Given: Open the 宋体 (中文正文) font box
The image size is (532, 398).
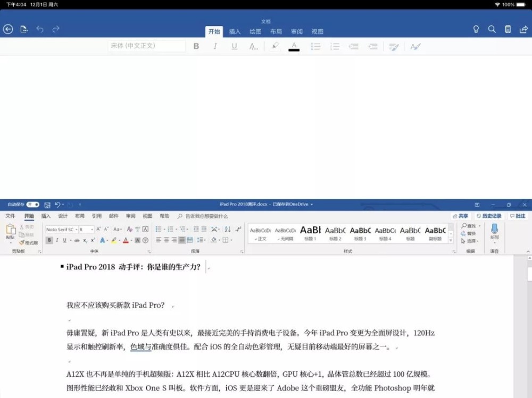Looking at the screenshot, I should click(147, 46).
